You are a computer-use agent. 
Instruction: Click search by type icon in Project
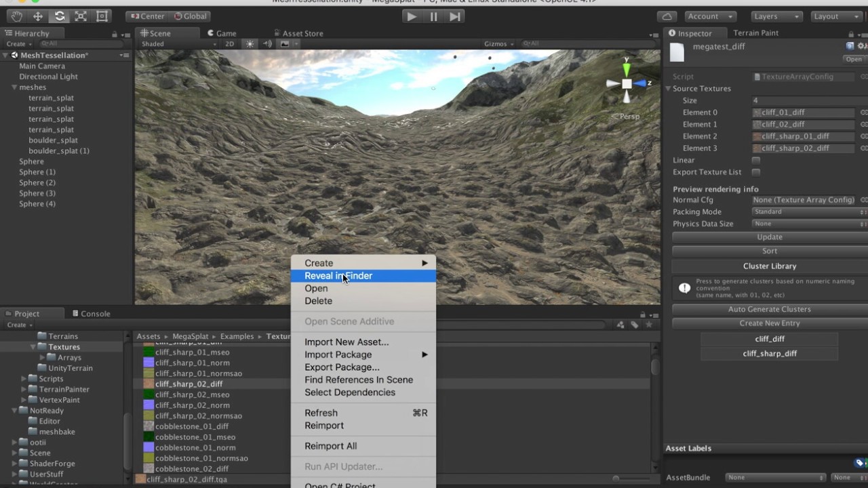(x=620, y=325)
